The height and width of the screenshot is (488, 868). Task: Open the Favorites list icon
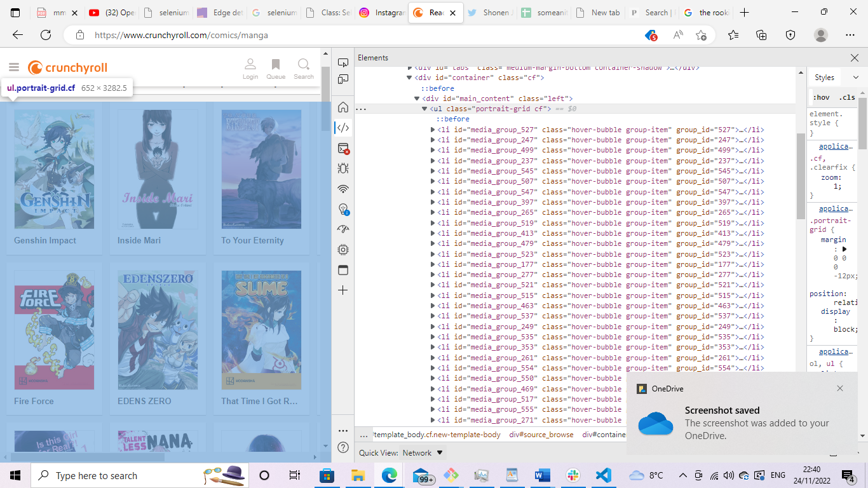pos(733,35)
